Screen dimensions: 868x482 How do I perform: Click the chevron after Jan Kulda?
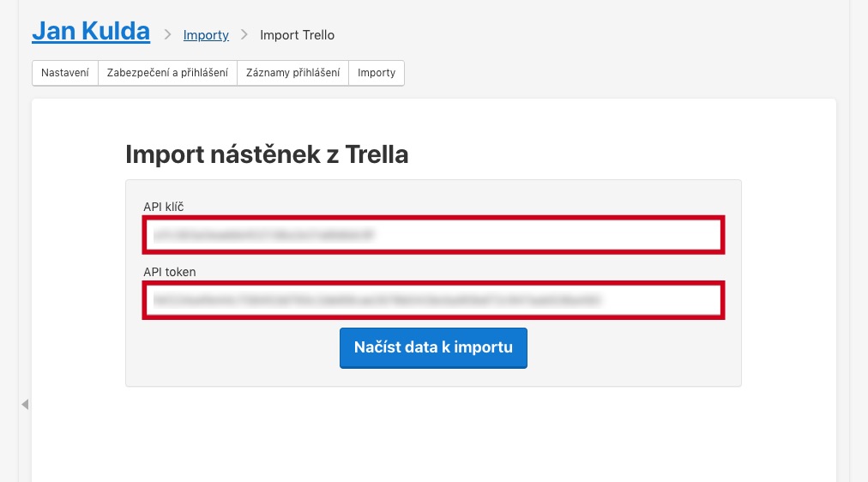167,35
